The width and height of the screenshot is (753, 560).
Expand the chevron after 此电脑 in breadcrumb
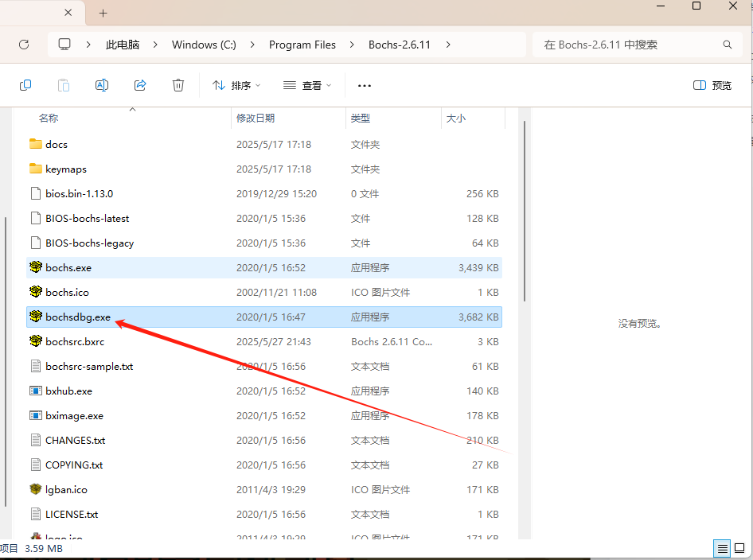click(x=155, y=45)
